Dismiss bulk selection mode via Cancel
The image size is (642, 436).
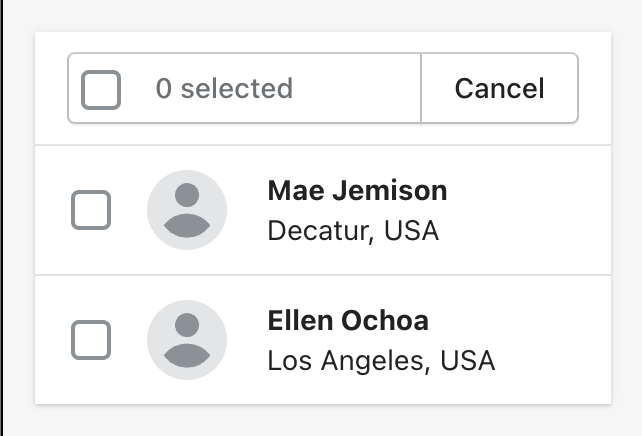(x=499, y=88)
